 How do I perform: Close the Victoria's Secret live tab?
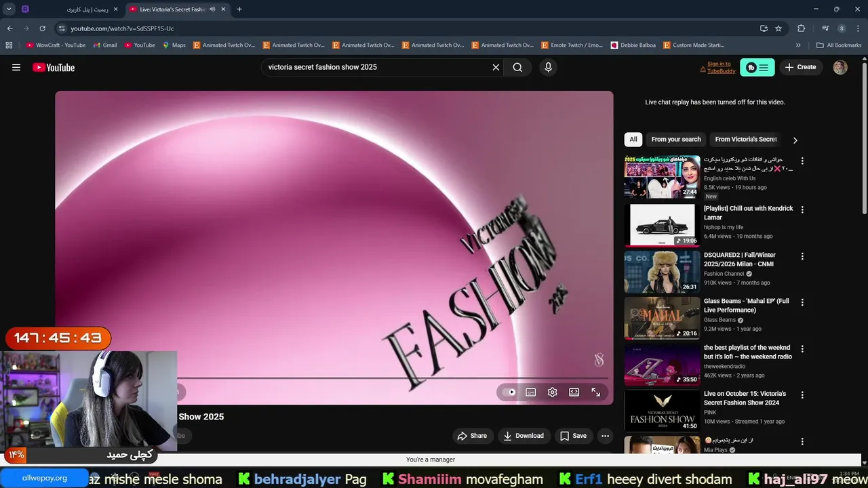(x=223, y=9)
